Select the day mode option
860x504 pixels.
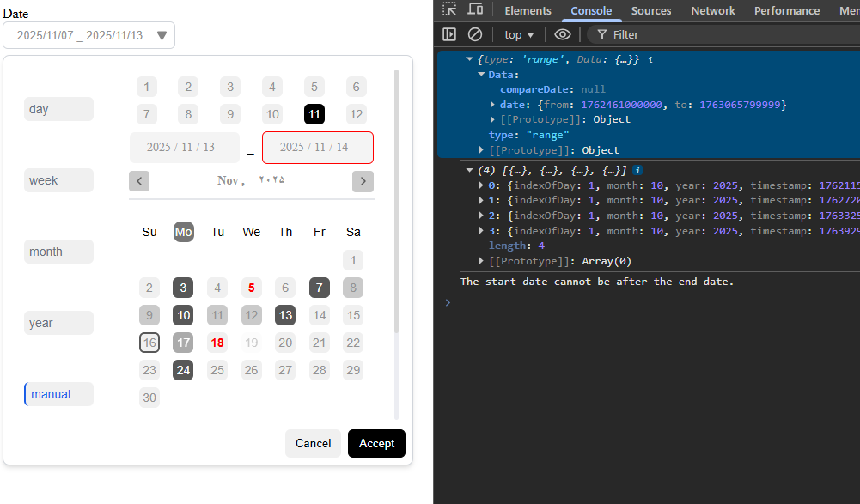[58, 109]
